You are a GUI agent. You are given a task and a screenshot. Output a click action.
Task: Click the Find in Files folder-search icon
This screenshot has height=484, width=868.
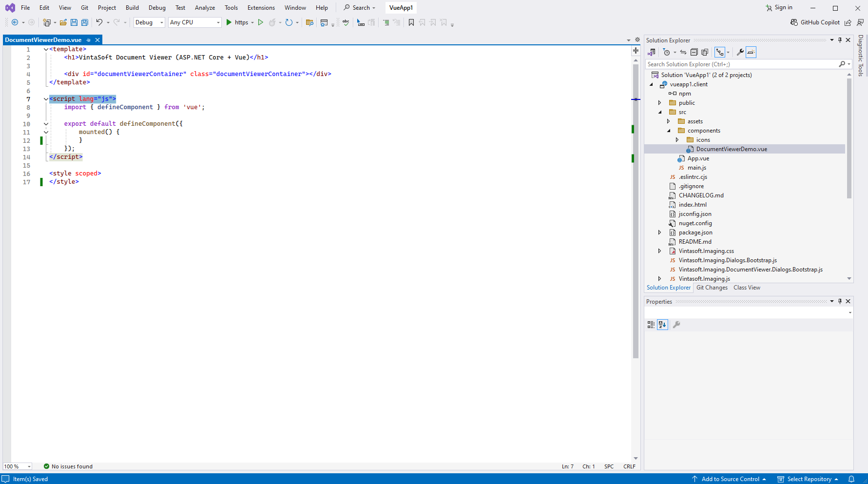tap(309, 22)
